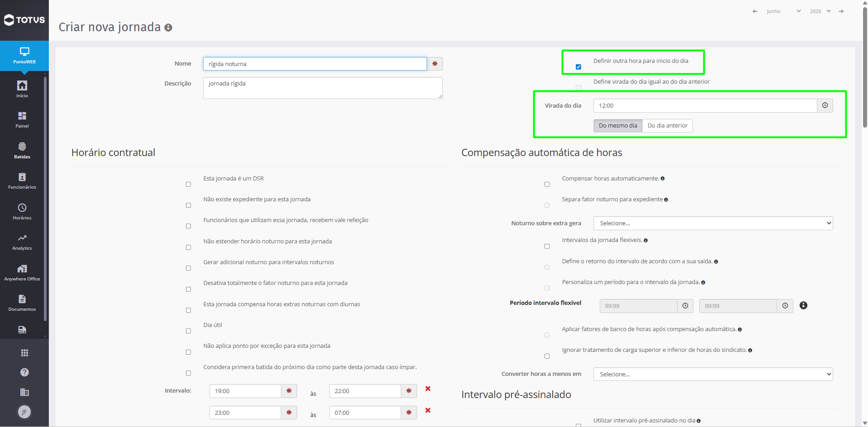Click info icon beside Compensar horas automaticamente

click(663, 179)
